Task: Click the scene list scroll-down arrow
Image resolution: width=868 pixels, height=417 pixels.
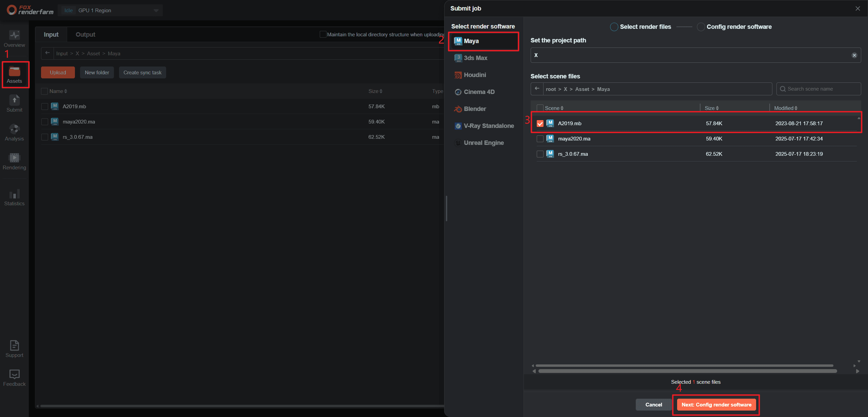Action: tap(859, 361)
